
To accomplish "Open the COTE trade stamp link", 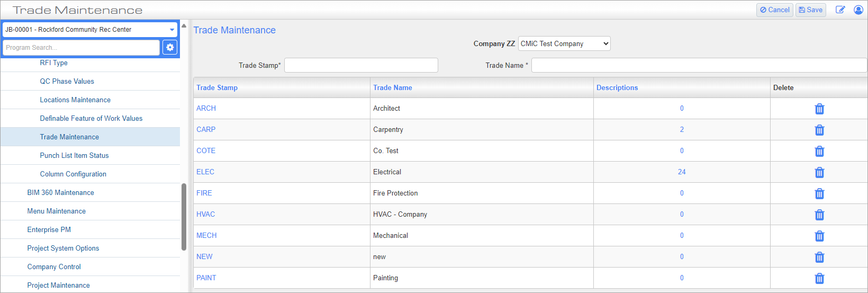I will 206,150.
